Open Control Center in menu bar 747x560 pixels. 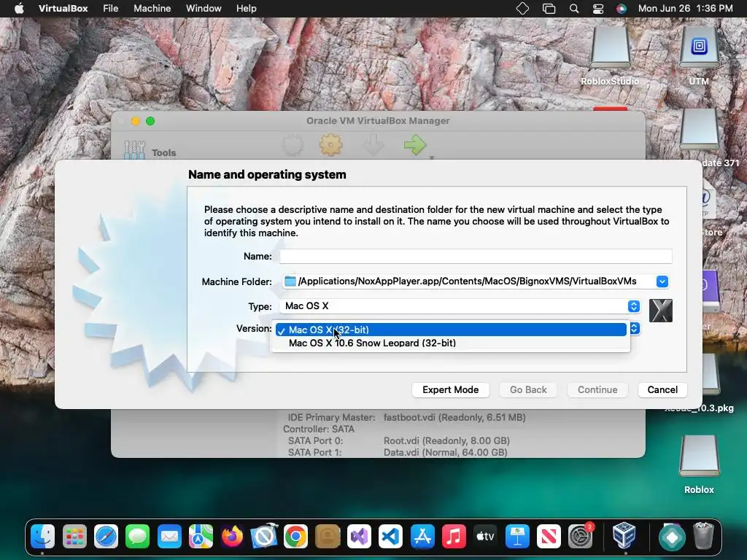pos(598,9)
